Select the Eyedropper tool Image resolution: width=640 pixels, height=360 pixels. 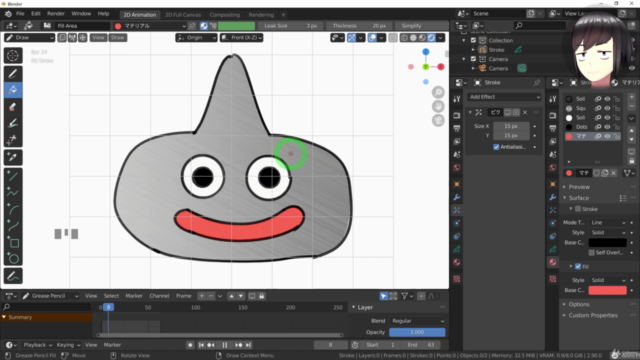pos(13,157)
